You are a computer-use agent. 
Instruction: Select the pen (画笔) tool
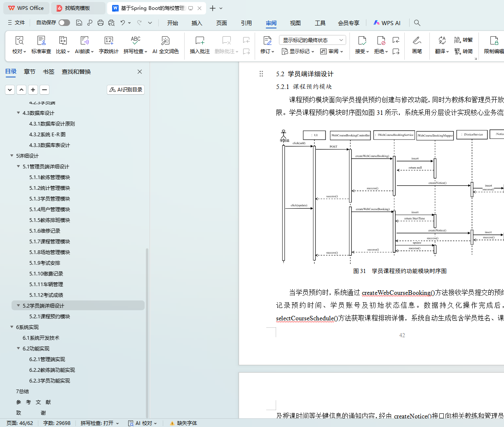pyautogui.click(x=417, y=41)
